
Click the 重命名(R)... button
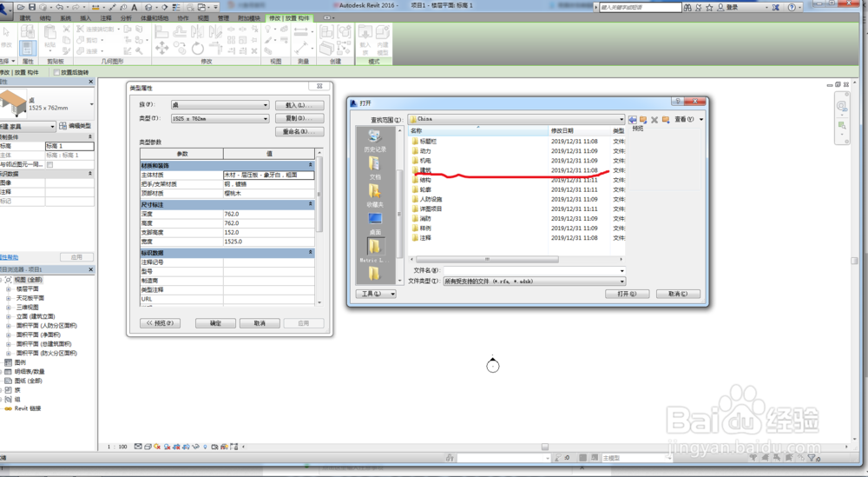click(299, 131)
